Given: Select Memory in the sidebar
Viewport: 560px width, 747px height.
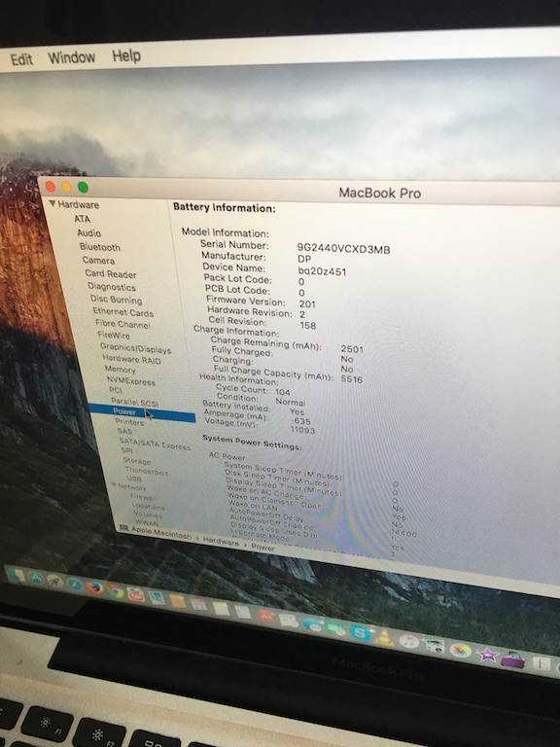Looking at the screenshot, I should click(x=120, y=370).
